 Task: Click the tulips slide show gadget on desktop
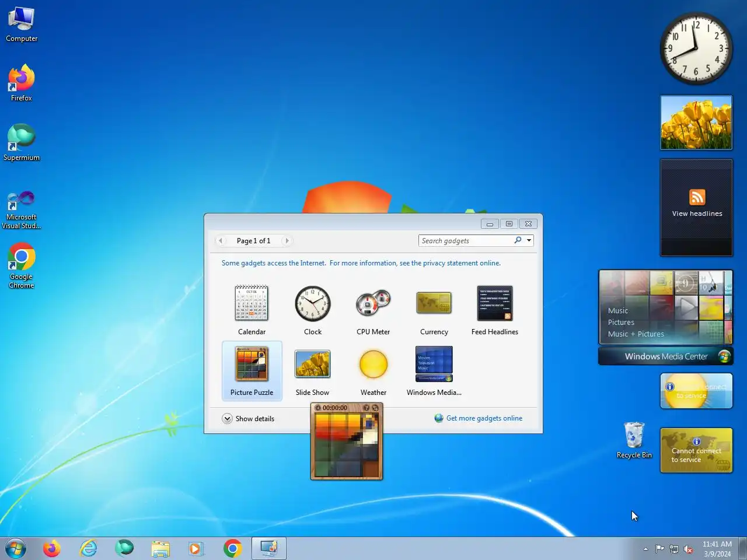[x=696, y=123]
